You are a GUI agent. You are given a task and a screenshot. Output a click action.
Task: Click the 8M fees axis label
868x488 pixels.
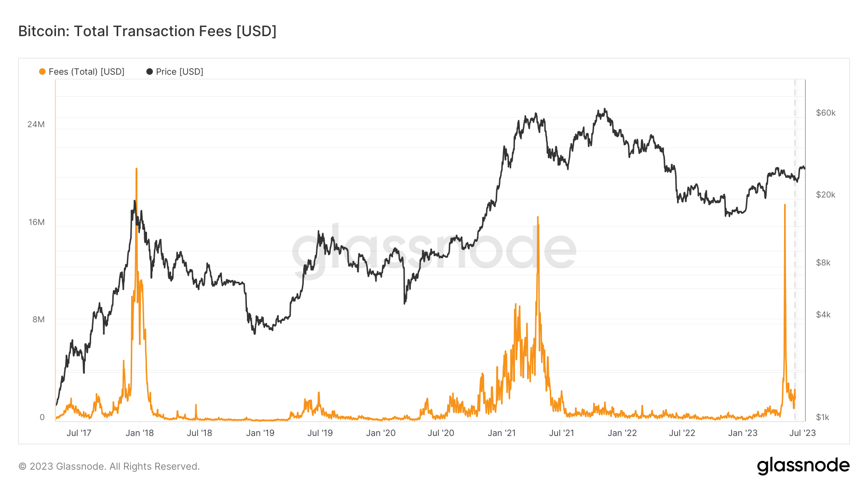pyautogui.click(x=39, y=319)
